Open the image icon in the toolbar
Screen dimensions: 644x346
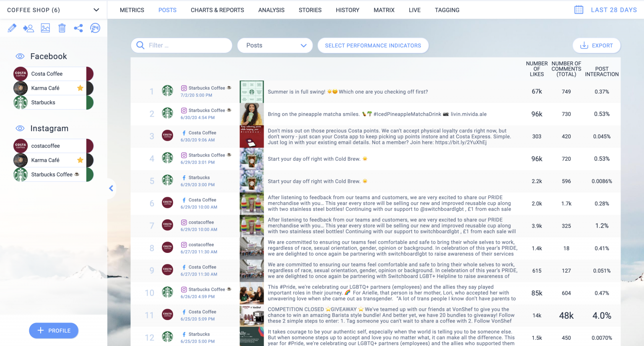(45, 28)
